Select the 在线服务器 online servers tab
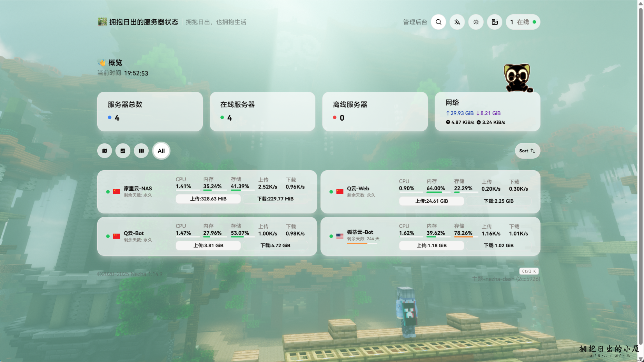Image resolution: width=644 pixels, height=362 pixels. tap(262, 112)
